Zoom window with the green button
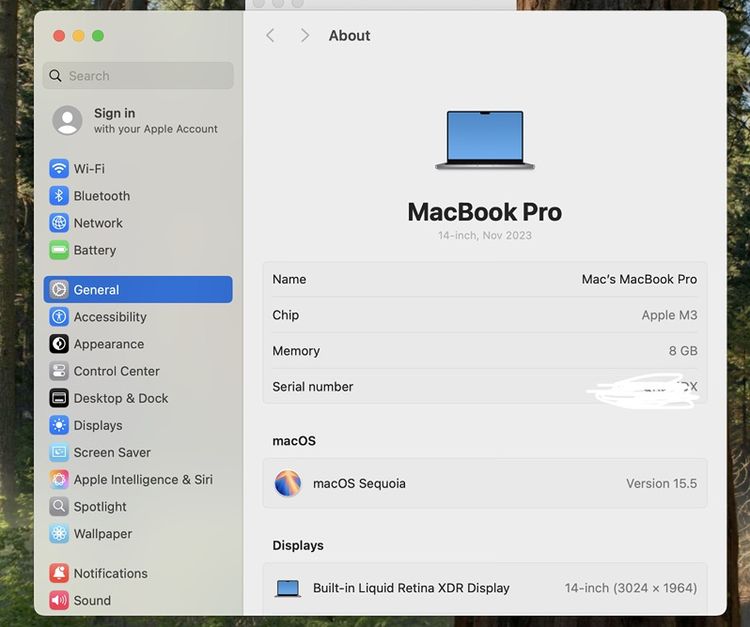 (x=98, y=36)
